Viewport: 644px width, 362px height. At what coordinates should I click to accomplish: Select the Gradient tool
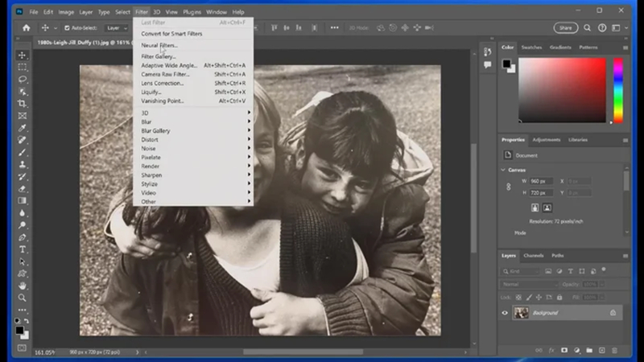pos(23,200)
